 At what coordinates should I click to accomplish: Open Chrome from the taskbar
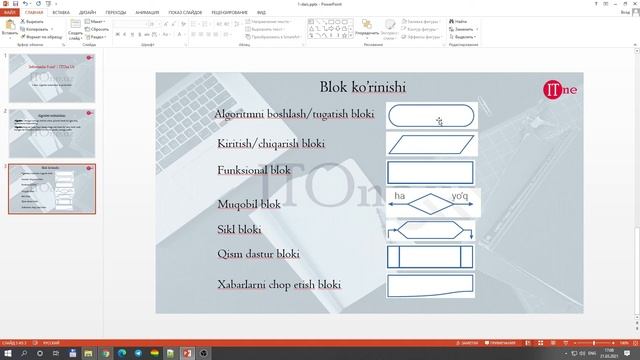[x=106, y=353]
